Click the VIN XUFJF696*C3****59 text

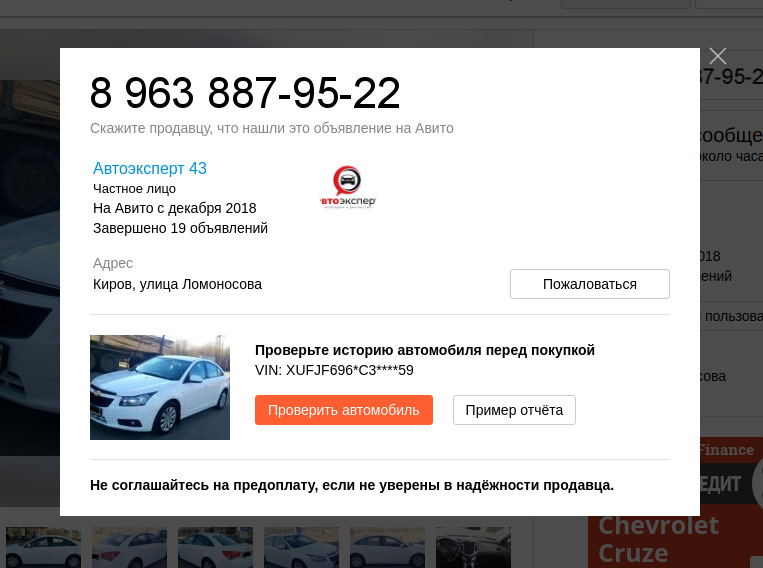[334, 370]
